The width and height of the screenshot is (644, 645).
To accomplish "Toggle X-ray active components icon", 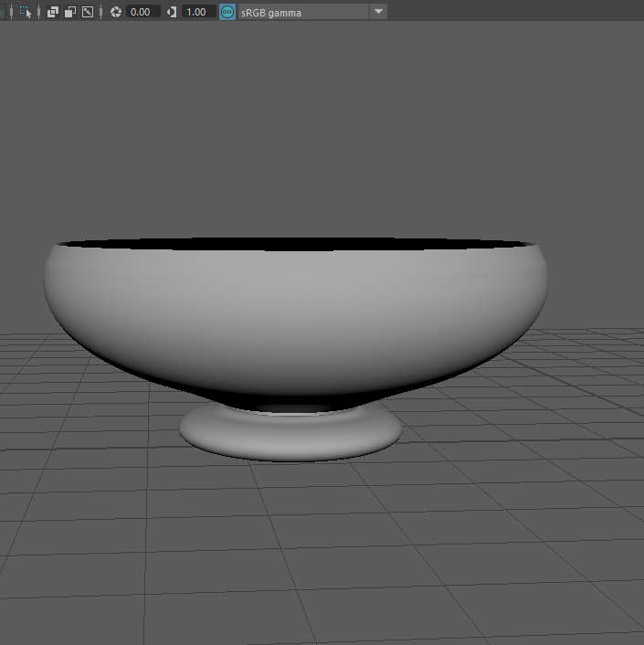I will coord(70,12).
